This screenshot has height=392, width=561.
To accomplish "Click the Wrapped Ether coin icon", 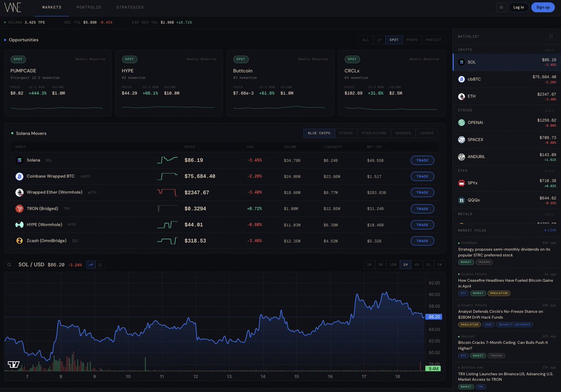I will pos(20,192).
